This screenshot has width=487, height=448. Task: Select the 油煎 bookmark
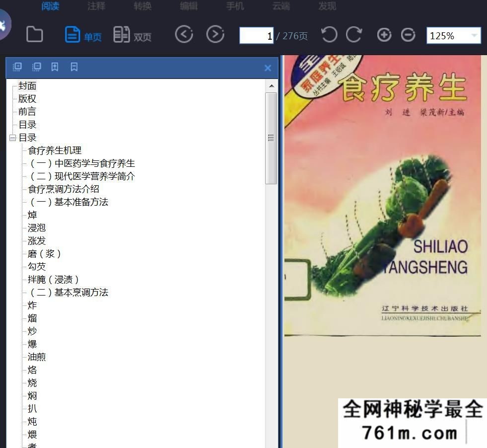click(x=37, y=357)
